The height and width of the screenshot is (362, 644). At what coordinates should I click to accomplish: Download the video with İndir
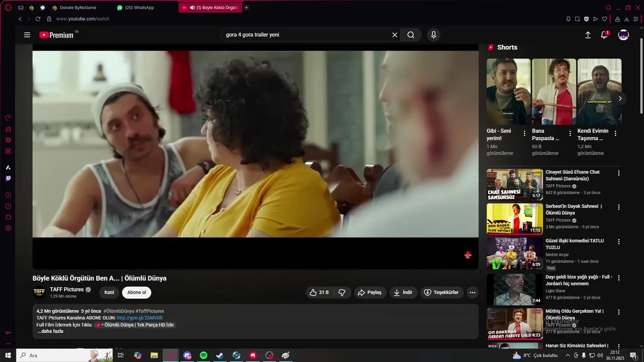404,292
